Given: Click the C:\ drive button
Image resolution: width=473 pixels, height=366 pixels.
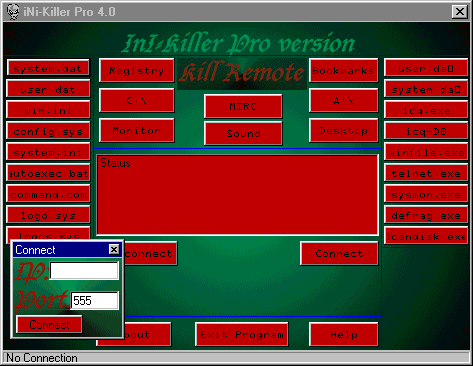Looking at the screenshot, I should 137,100.
